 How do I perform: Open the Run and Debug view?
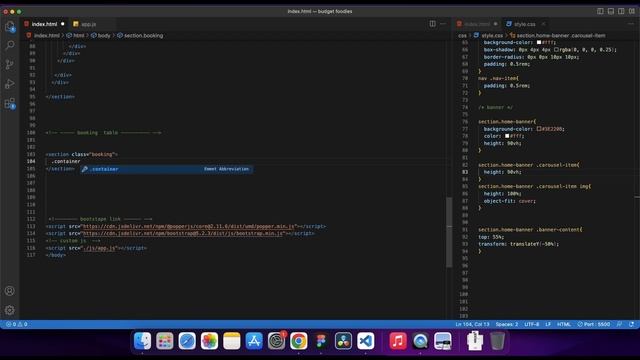tap(10, 84)
